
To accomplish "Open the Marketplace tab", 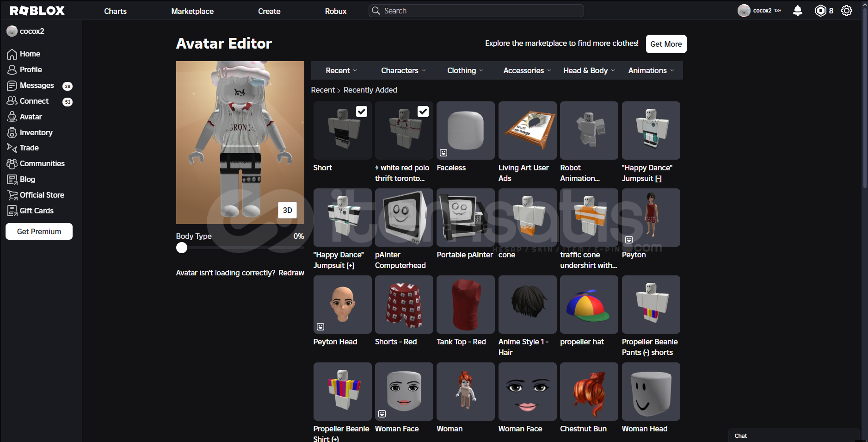I will [x=192, y=11].
